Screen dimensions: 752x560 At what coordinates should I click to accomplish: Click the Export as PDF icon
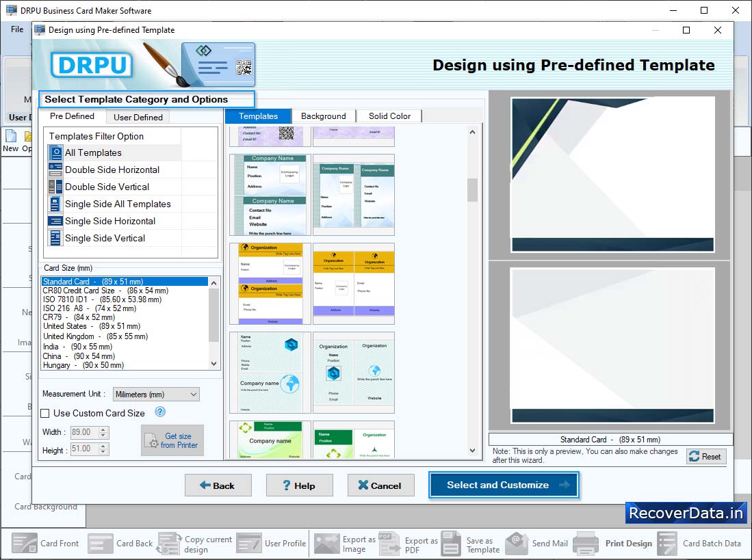tap(389, 543)
